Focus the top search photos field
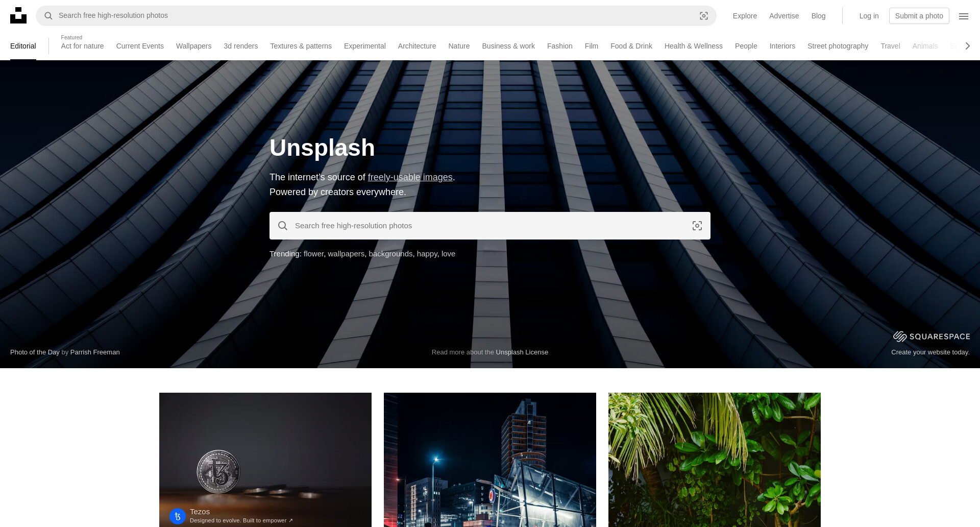This screenshot has height=527, width=980. 376,16
